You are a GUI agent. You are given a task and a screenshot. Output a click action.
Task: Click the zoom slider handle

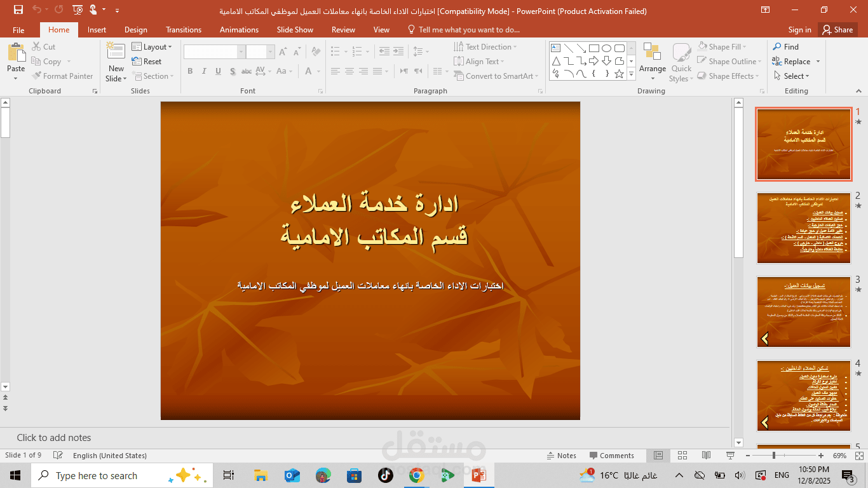773,456
